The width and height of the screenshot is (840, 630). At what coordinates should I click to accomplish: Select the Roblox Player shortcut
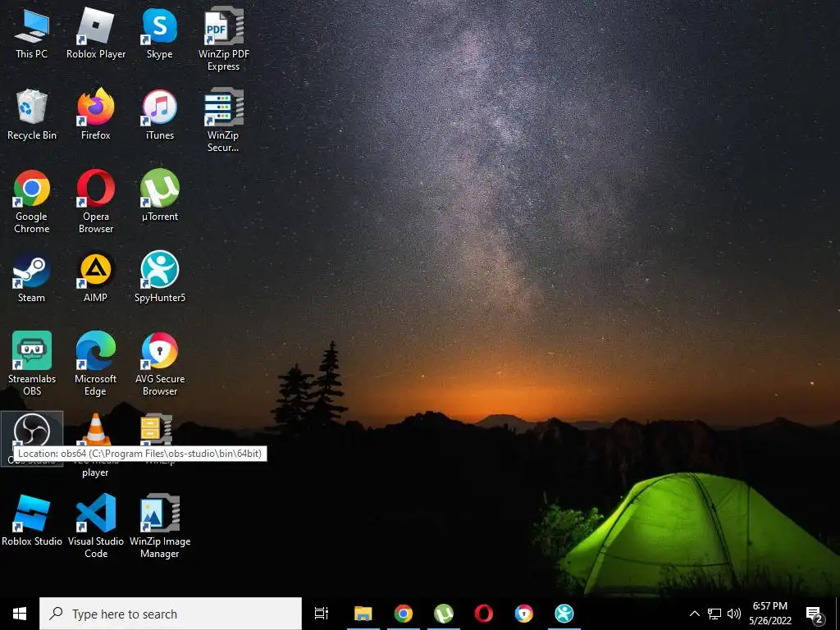pos(96,33)
